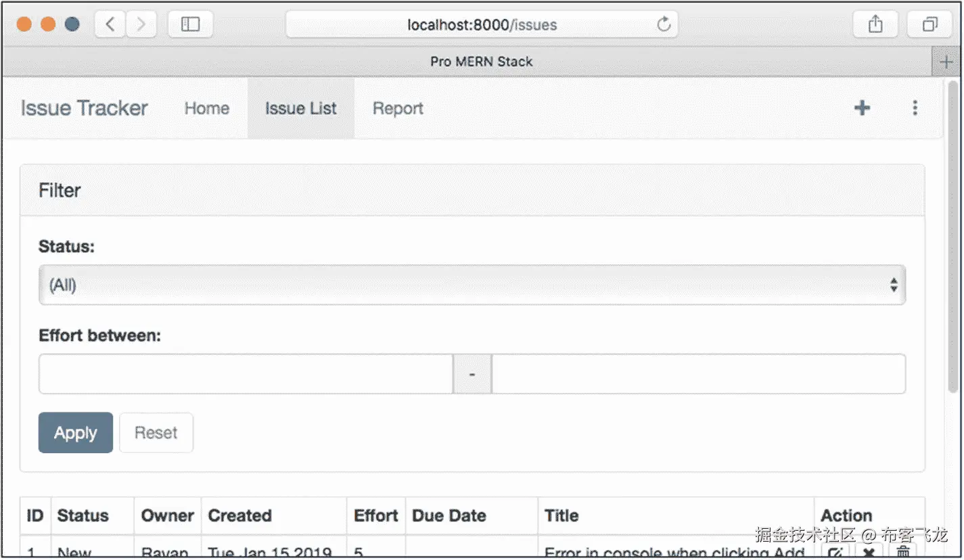964x560 pixels.
Task: Click the Status: field label
Action: (66, 247)
